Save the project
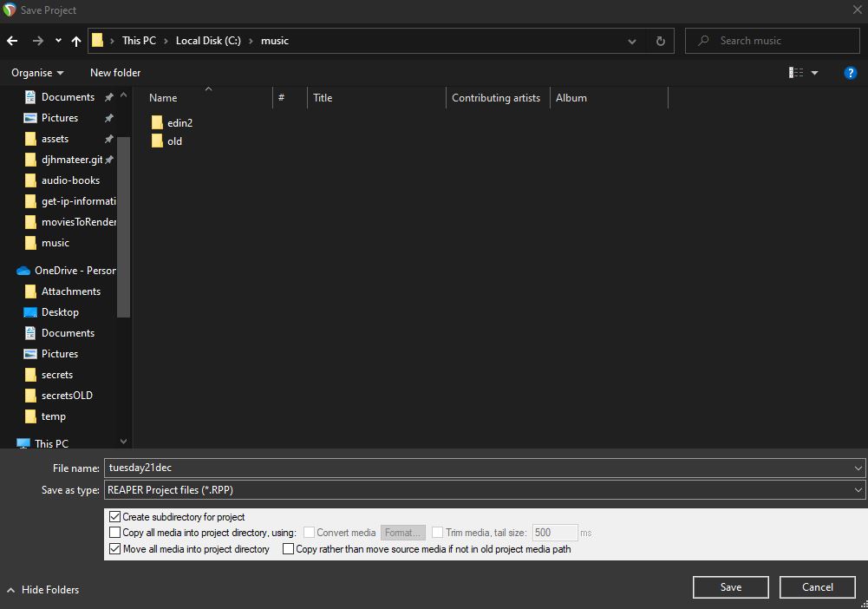 tap(730, 587)
